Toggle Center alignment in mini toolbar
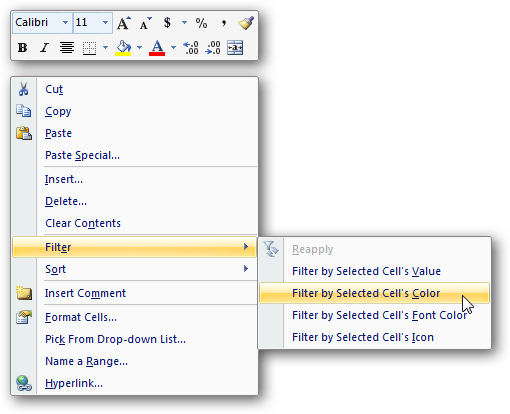The image size is (510, 414). (67, 48)
